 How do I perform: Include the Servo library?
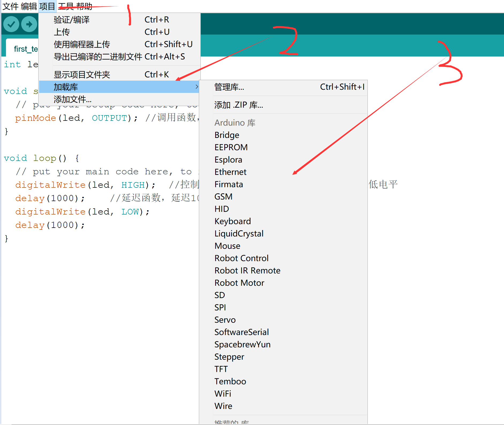click(225, 319)
